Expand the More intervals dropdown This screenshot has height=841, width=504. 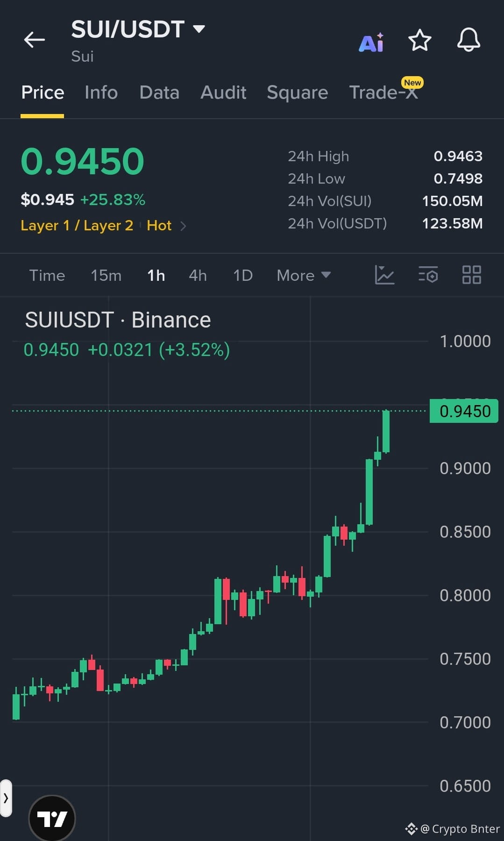[x=304, y=275]
